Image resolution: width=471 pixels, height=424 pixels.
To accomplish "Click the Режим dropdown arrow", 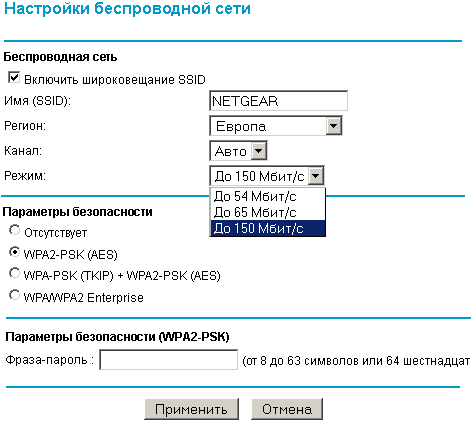I will 316,176.
